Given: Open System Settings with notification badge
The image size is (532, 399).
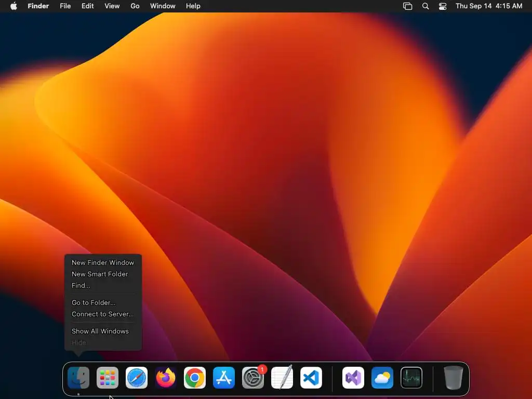Looking at the screenshot, I should pos(253,378).
